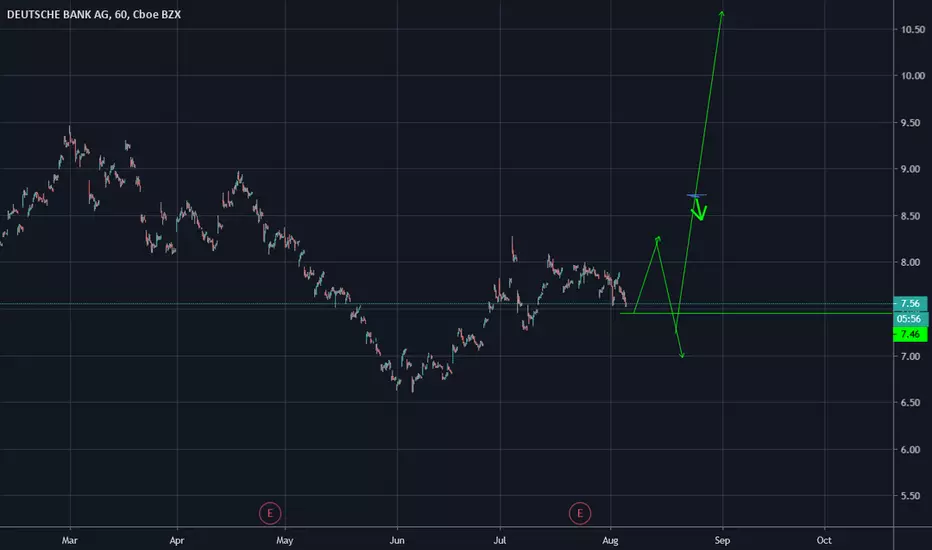932x550 pixels.
Task: Click the 8.50 price axis label
Action: tap(913, 216)
